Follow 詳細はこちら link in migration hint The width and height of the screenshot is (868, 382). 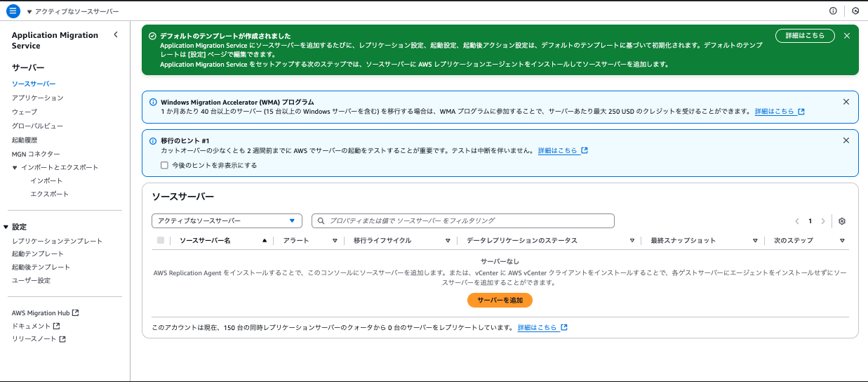click(x=563, y=151)
